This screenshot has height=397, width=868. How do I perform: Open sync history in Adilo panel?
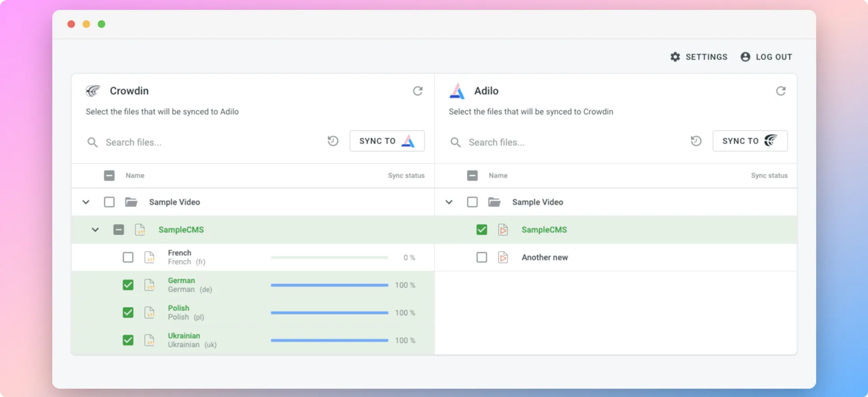pyautogui.click(x=696, y=141)
